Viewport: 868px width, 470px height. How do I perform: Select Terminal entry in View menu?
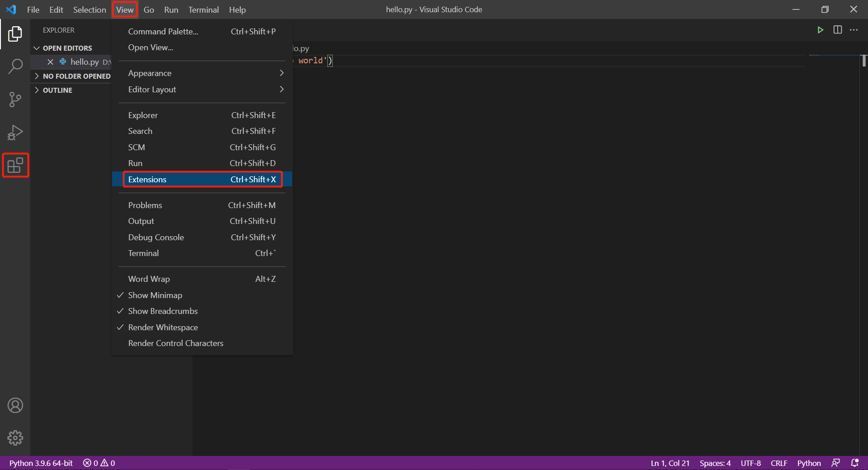point(202,253)
